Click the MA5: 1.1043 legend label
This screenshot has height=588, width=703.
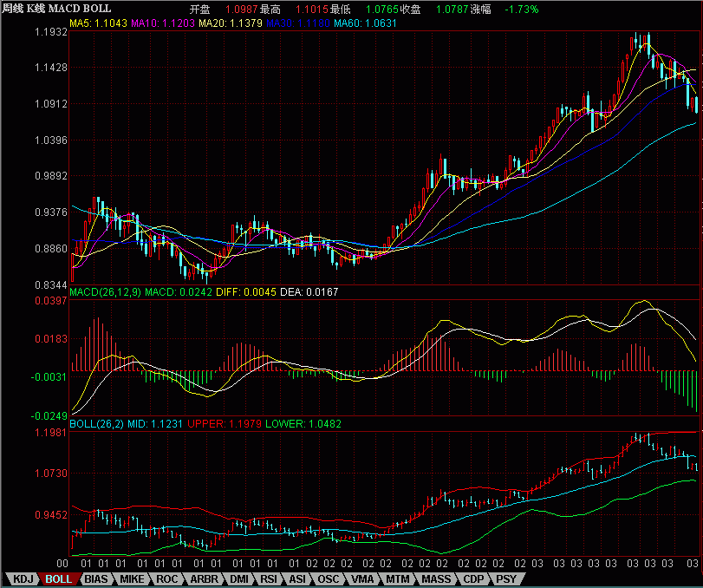coord(99,23)
